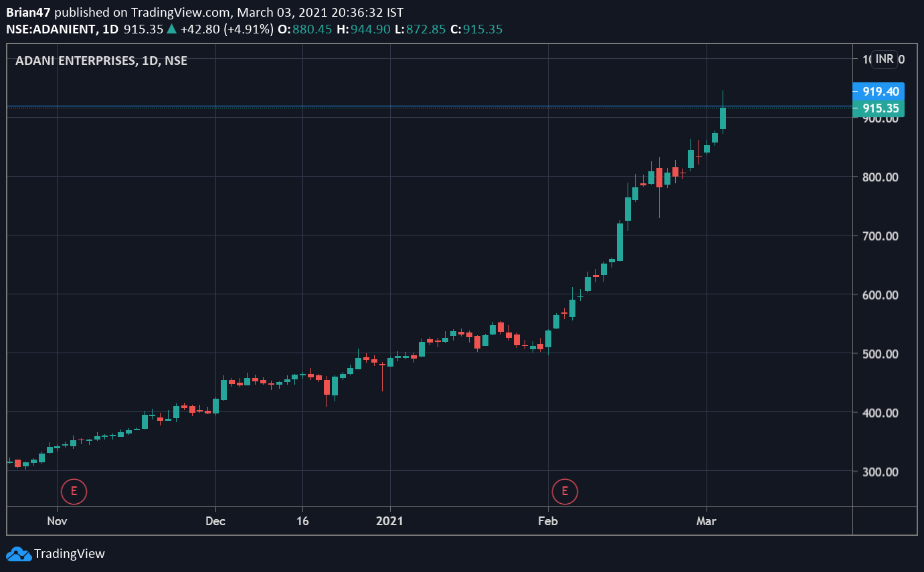Click the November earnings 'E' marker
The height and width of the screenshot is (572, 924).
(x=74, y=492)
